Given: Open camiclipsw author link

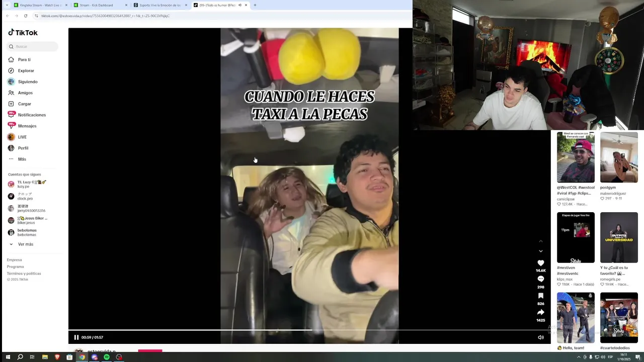Looking at the screenshot, I should 566,199.
